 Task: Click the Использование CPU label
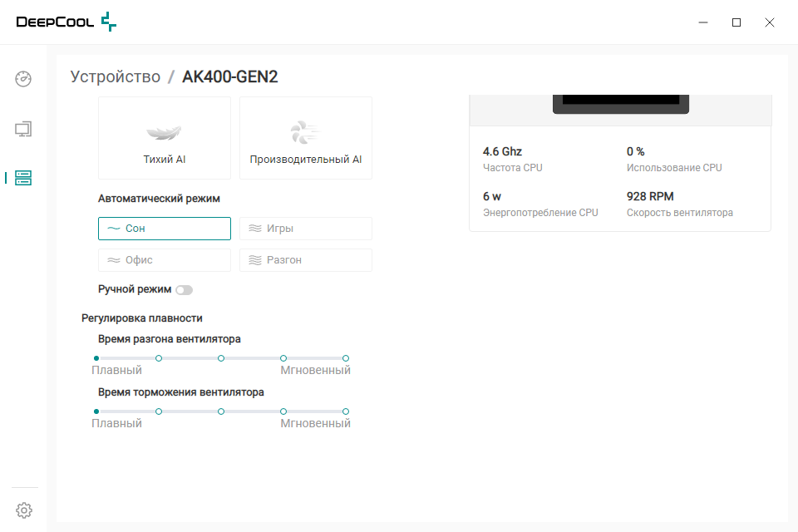(674, 168)
